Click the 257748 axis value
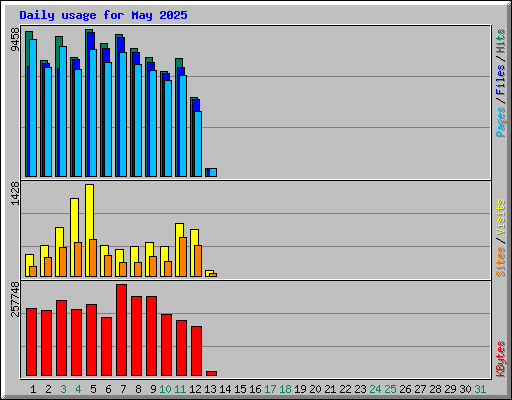Screen dimensions: 512x400 (15, 299)
